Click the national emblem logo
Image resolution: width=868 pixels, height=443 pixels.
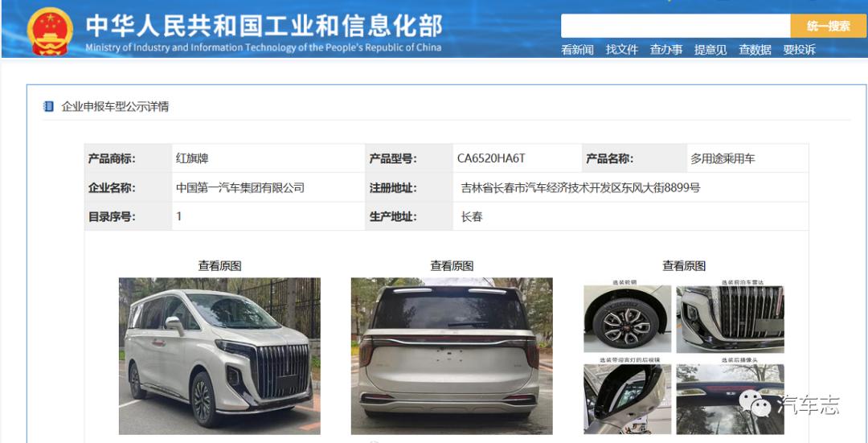coord(50,31)
